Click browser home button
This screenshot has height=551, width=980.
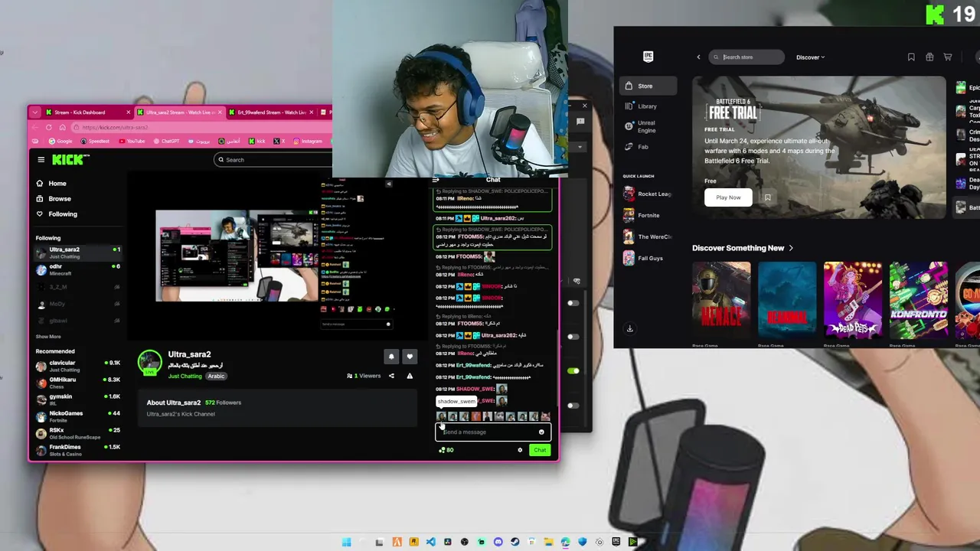coord(62,128)
